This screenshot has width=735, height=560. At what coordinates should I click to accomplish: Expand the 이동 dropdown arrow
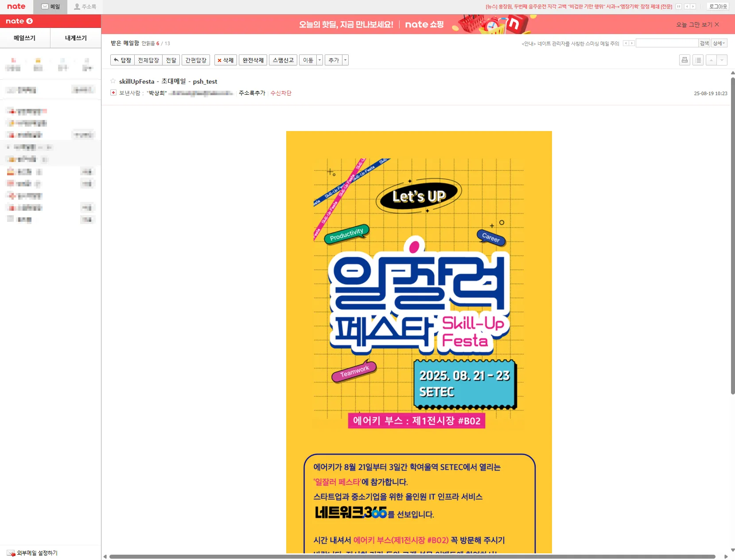point(320,60)
